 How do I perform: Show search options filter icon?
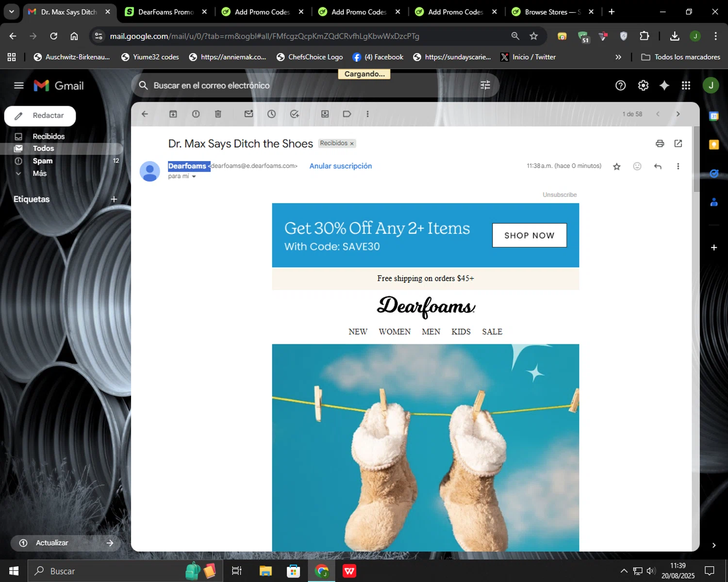pos(485,85)
